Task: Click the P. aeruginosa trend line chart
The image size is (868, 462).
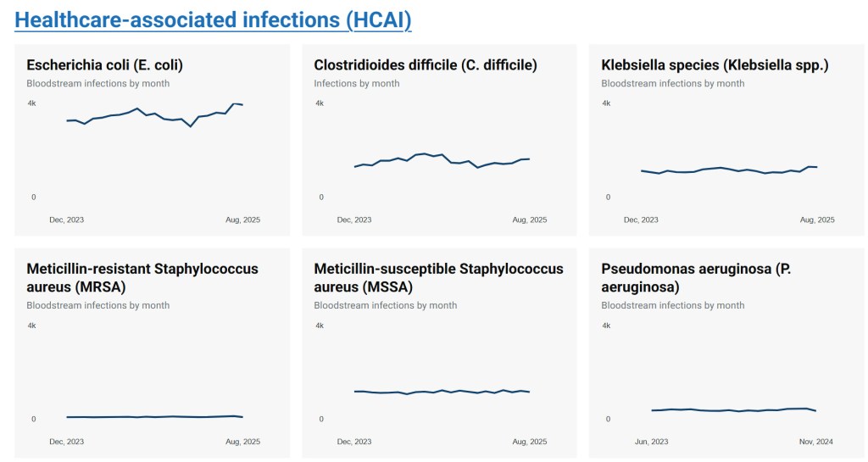Action: pos(729,409)
